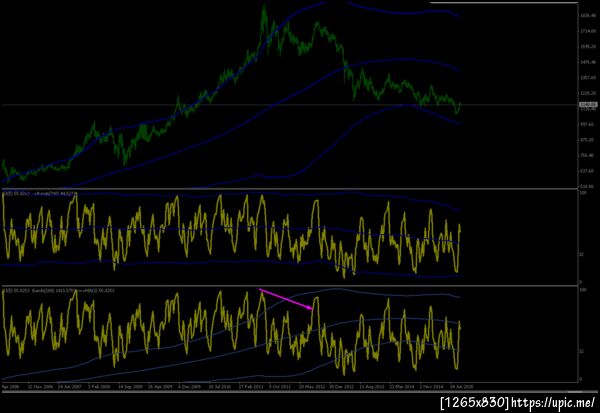
Task: Click the 1476.40 price level on scale
Action: [588, 62]
